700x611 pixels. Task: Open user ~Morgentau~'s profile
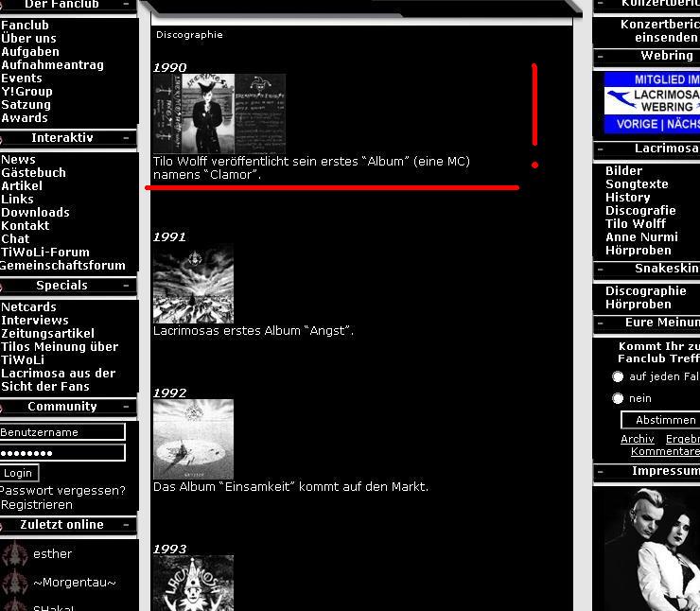(x=75, y=583)
